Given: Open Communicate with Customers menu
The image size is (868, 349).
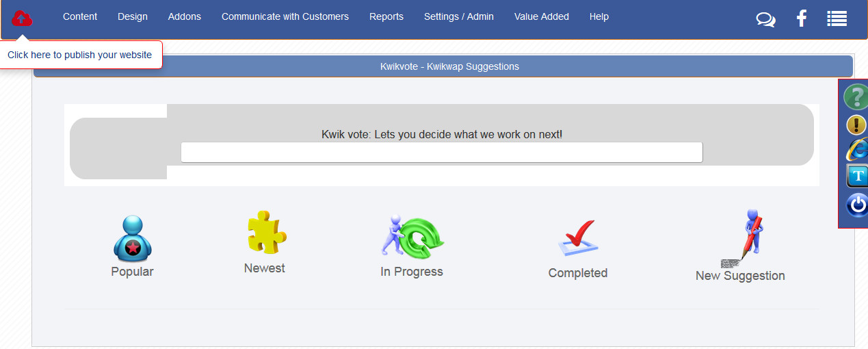Looking at the screenshot, I should click(x=285, y=16).
